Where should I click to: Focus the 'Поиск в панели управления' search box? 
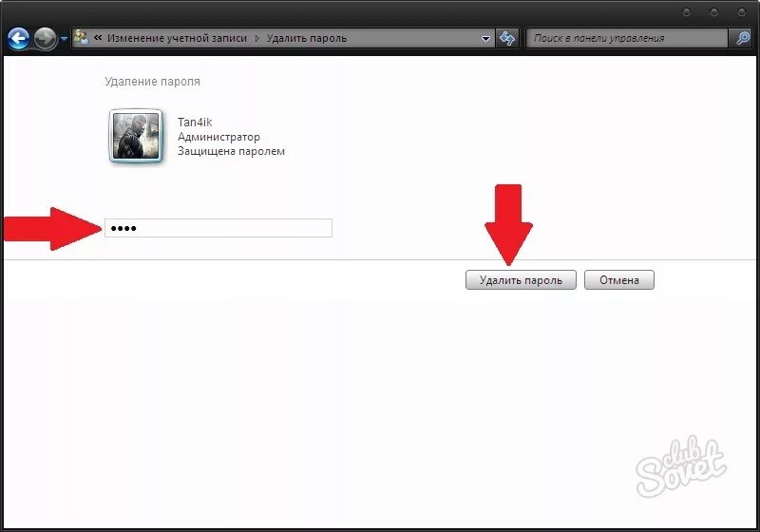[x=627, y=38]
